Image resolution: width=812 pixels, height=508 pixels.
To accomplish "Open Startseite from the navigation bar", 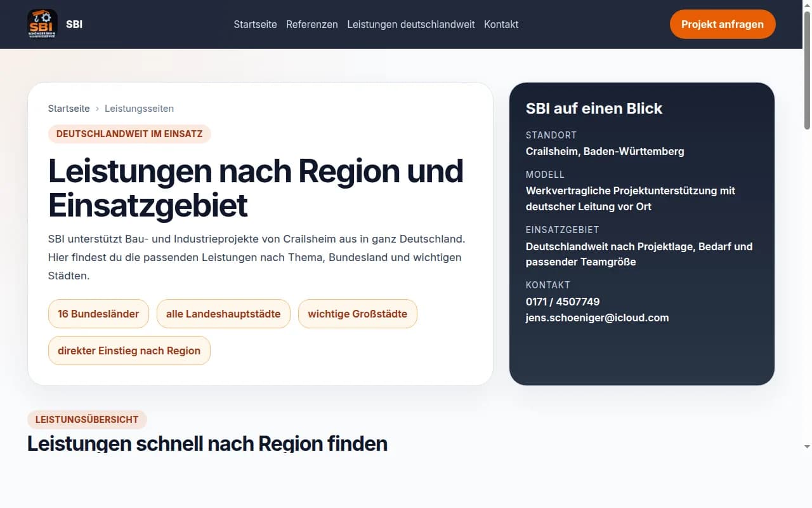I will click(x=255, y=24).
